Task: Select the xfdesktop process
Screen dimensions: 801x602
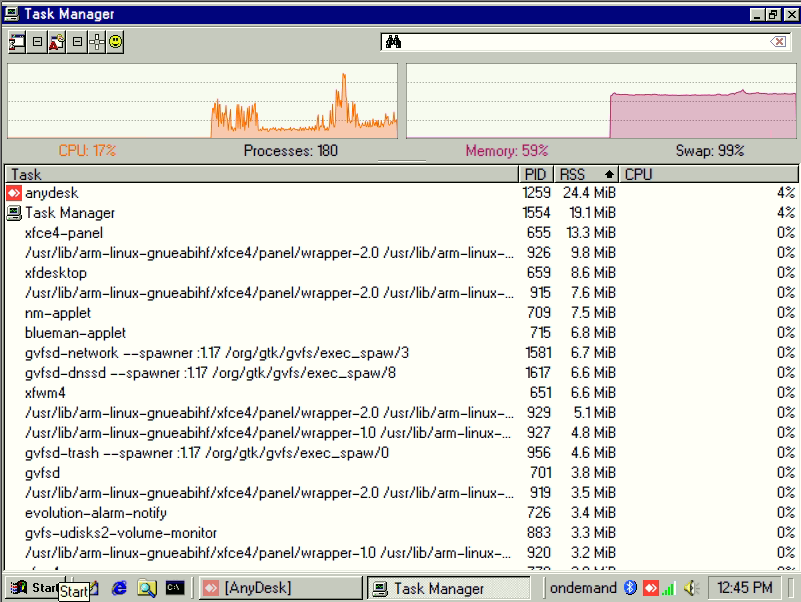Action: [402, 273]
